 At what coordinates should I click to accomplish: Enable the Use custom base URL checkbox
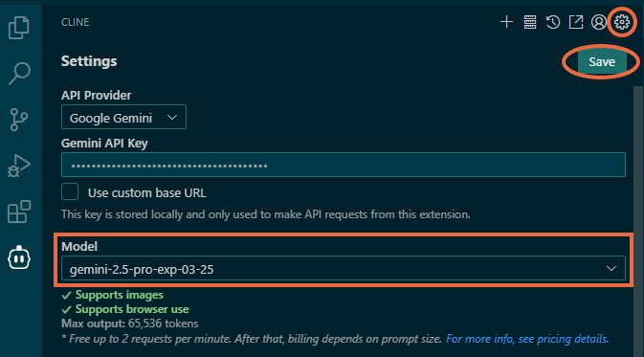tap(70, 191)
